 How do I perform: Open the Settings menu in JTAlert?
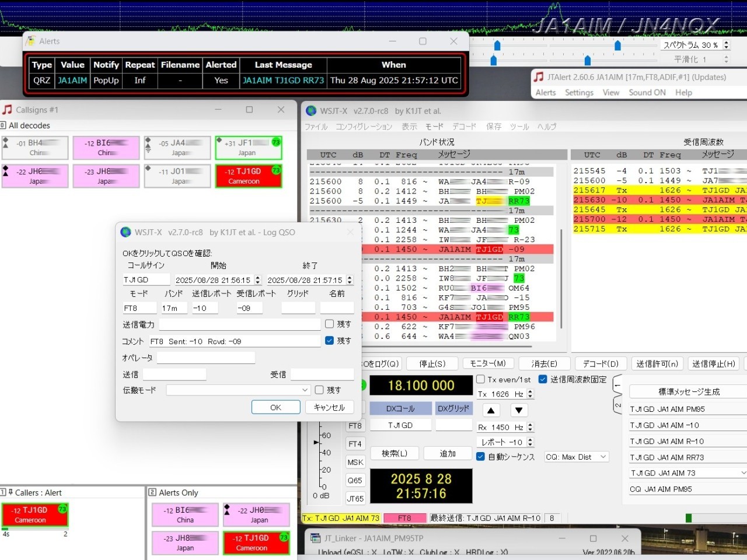(x=579, y=92)
